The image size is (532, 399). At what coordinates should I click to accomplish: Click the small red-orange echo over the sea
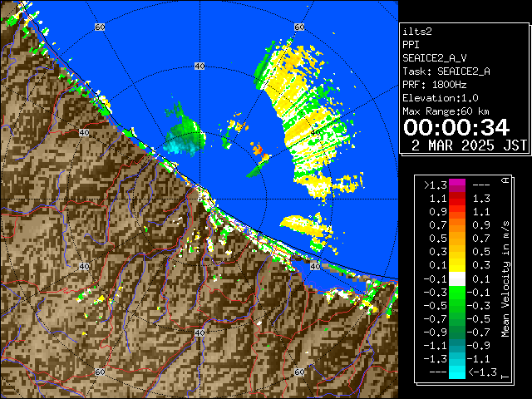(259, 149)
